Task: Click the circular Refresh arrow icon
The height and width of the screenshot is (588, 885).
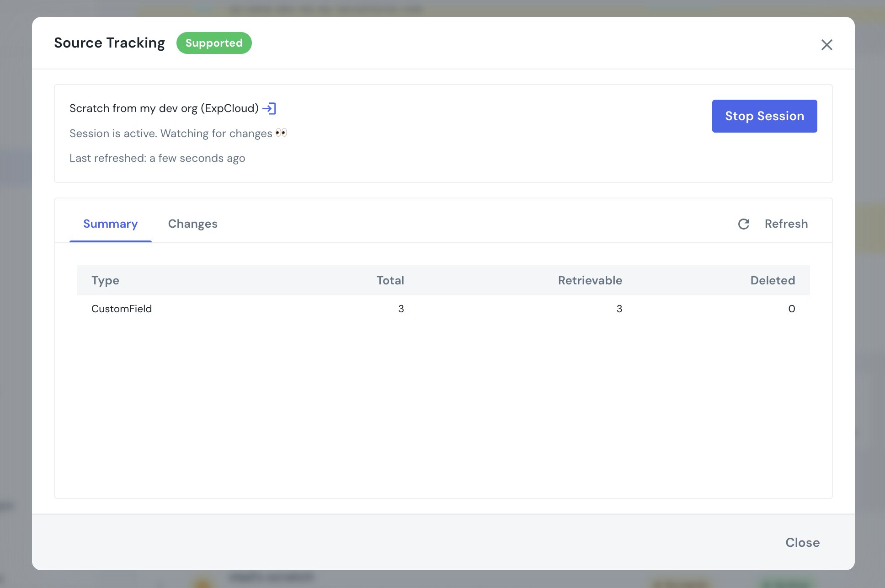Action: (x=744, y=224)
